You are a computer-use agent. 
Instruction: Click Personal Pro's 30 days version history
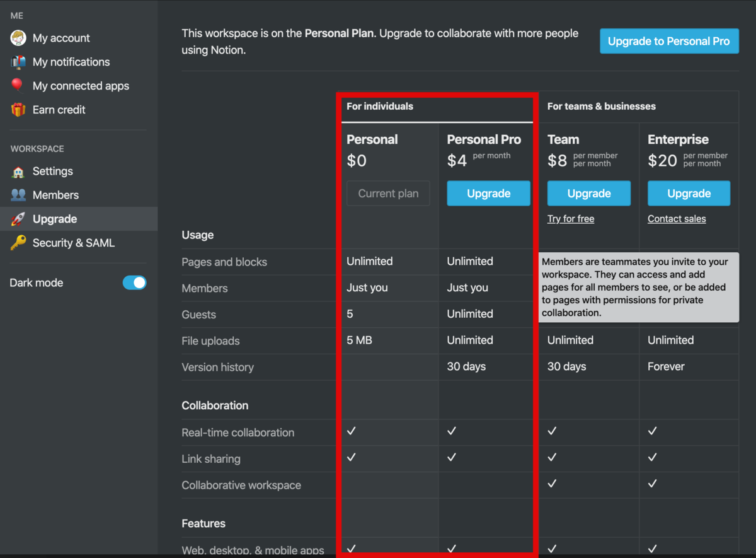[x=466, y=366]
